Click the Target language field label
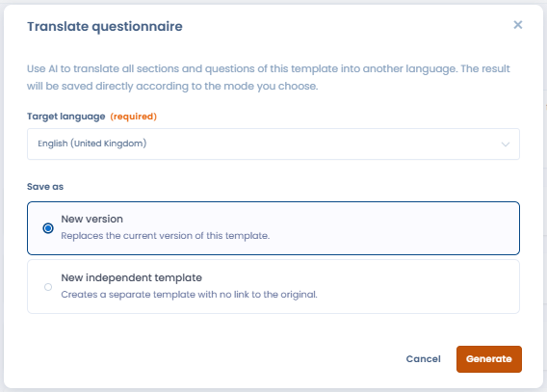This screenshot has width=547, height=392. pyautogui.click(x=65, y=117)
